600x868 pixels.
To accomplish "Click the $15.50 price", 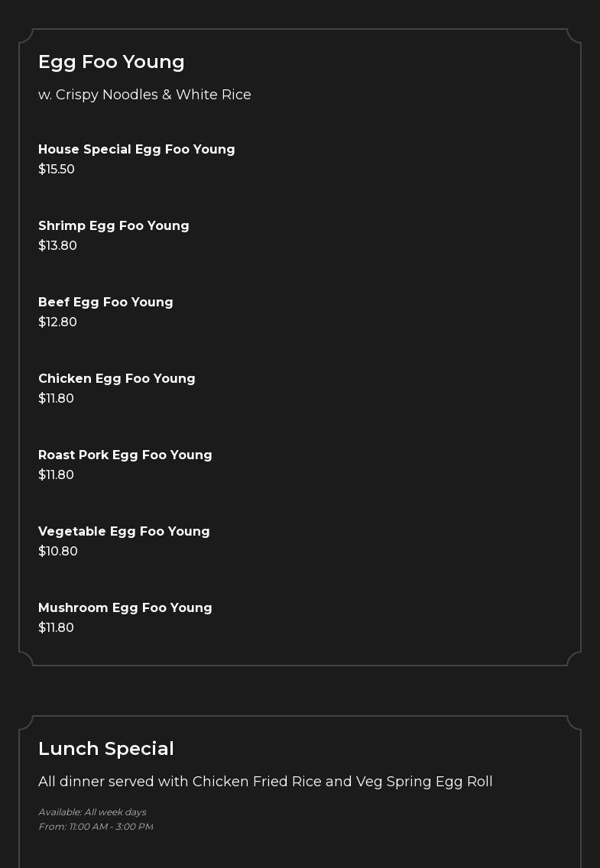I will click(x=57, y=170).
